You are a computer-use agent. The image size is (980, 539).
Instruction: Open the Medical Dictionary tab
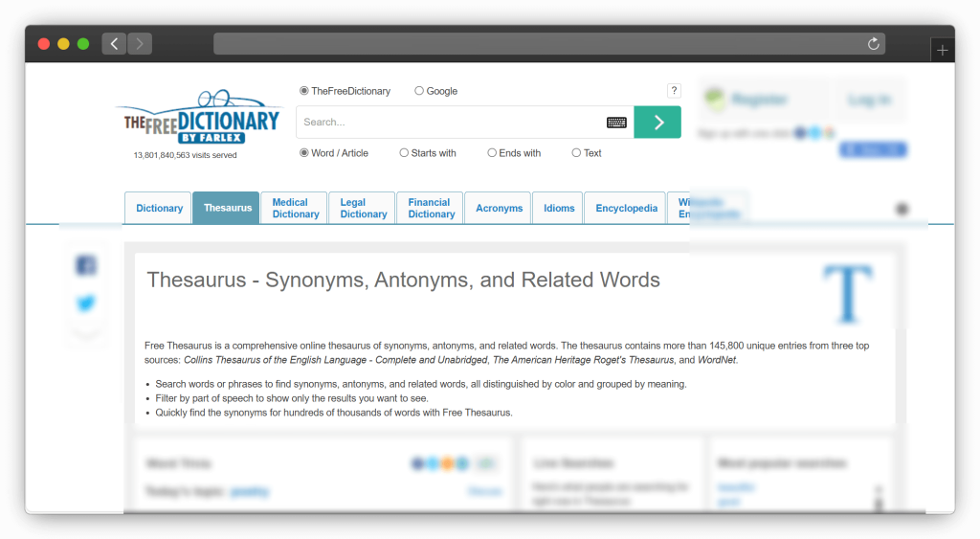[295, 209]
